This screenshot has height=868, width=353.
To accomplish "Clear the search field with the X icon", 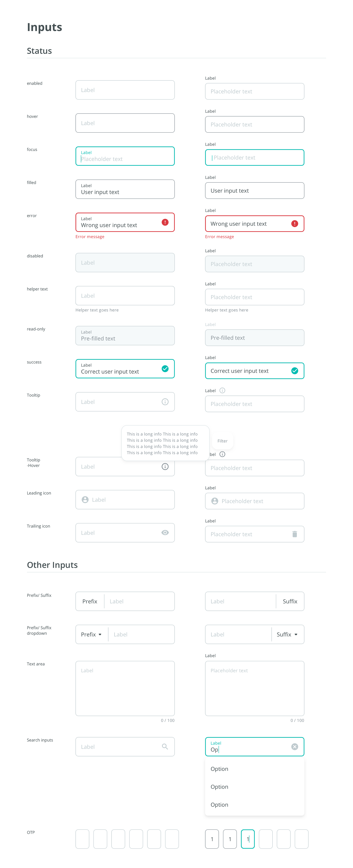I will coord(294,746).
